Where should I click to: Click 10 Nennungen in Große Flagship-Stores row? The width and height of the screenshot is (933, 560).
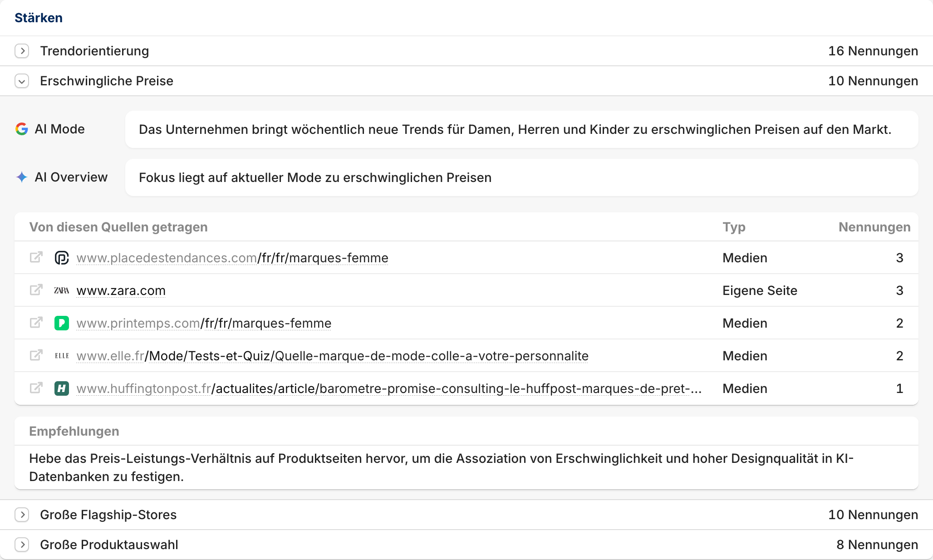[x=873, y=515]
